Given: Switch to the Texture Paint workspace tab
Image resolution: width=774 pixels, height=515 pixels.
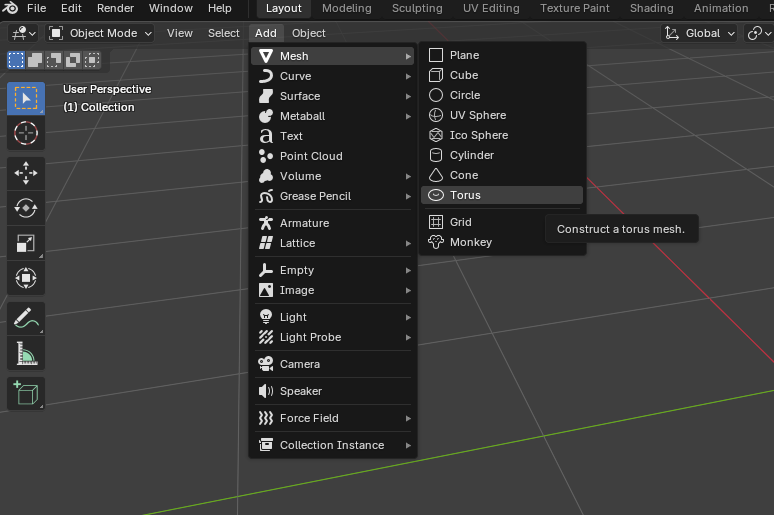Looking at the screenshot, I should tap(575, 8).
